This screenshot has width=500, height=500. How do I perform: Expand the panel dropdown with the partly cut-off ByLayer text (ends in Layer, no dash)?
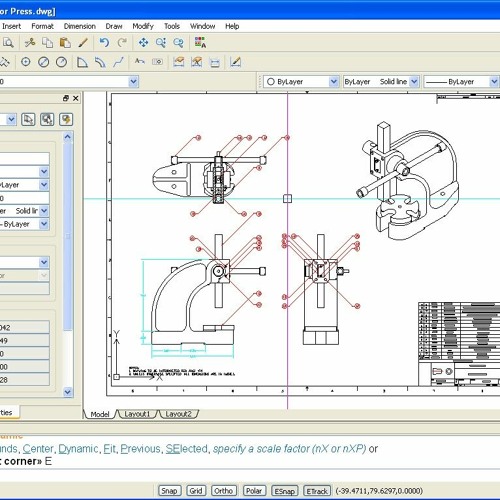(x=44, y=185)
